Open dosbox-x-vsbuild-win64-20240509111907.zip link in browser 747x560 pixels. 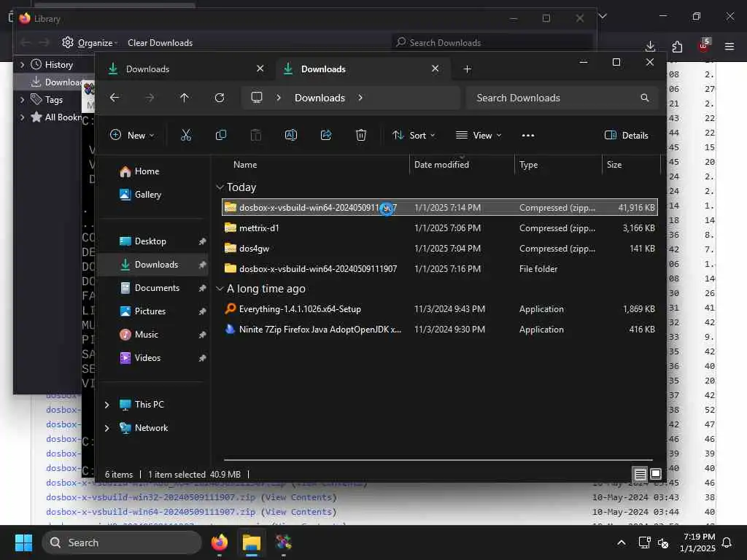150,512
